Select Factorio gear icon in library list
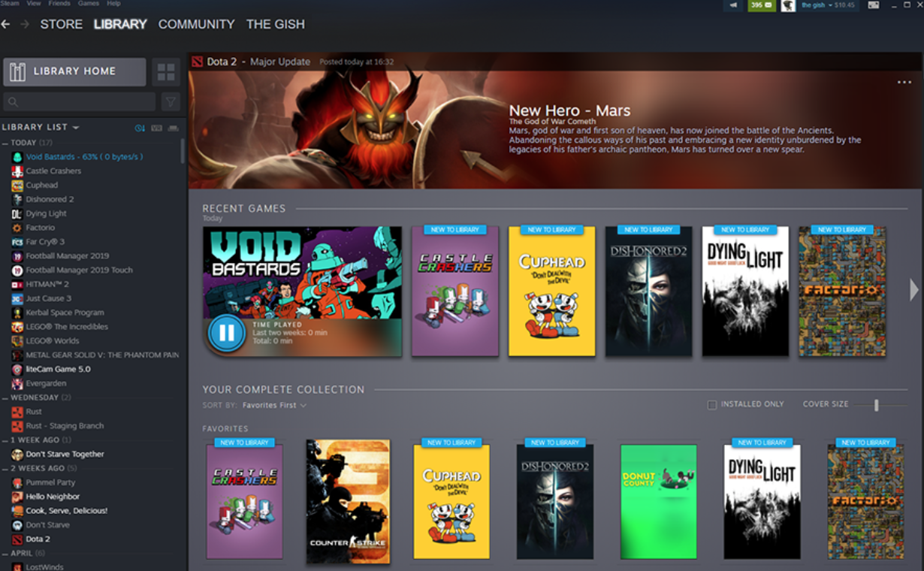The width and height of the screenshot is (924, 571). (x=17, y=228)
